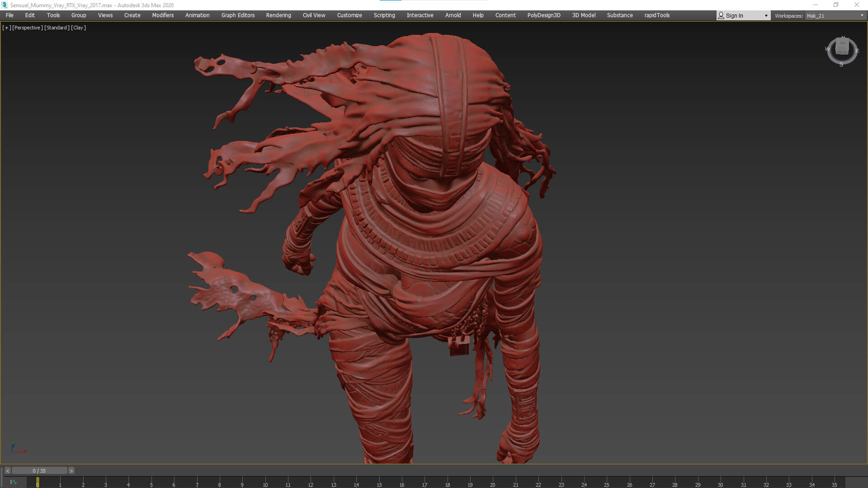Screen dimensions: 868x488
Task: Open the Mini Curve Editor icon
Action: tap(14, 482)
